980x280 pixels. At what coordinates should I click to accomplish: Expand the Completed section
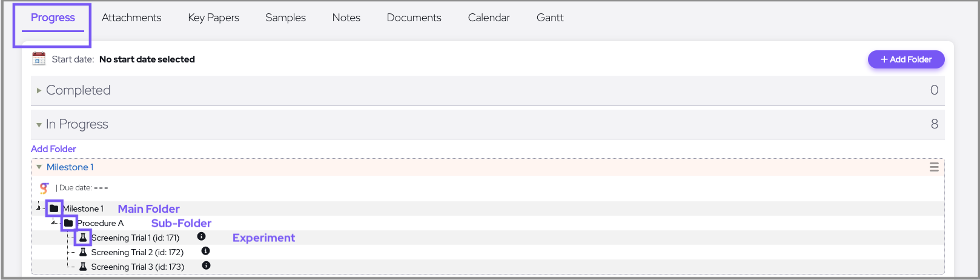39,90
